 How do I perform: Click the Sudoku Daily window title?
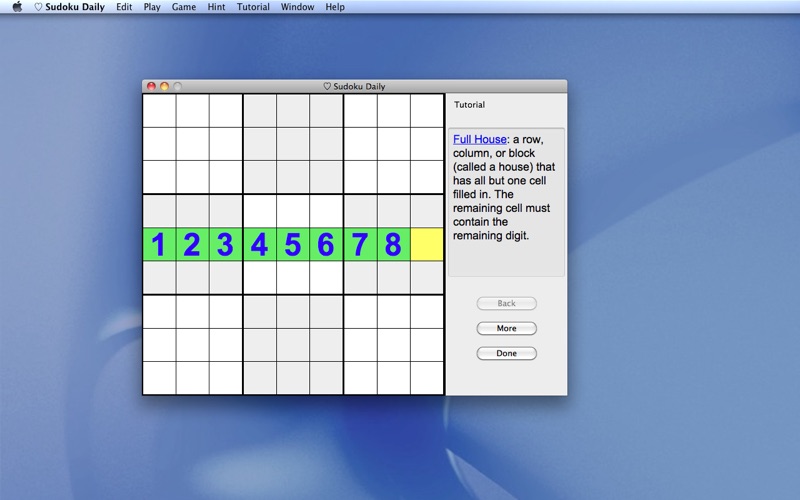coord(355,86)
